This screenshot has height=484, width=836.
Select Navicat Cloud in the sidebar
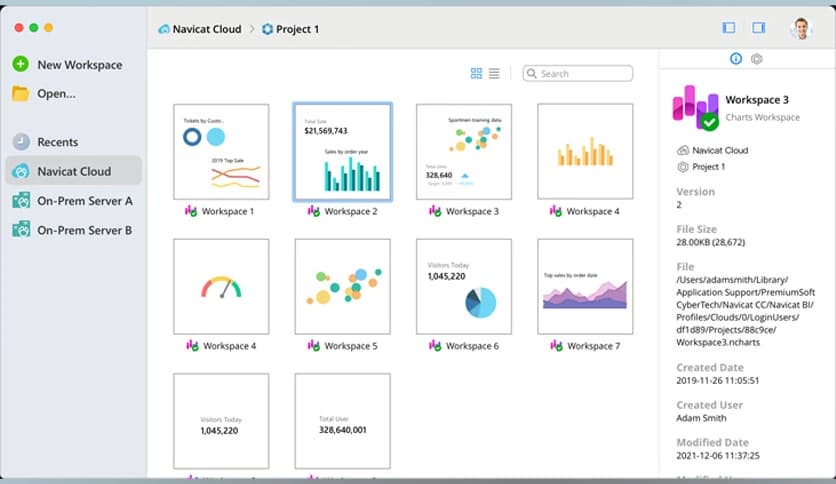[74, 171]
